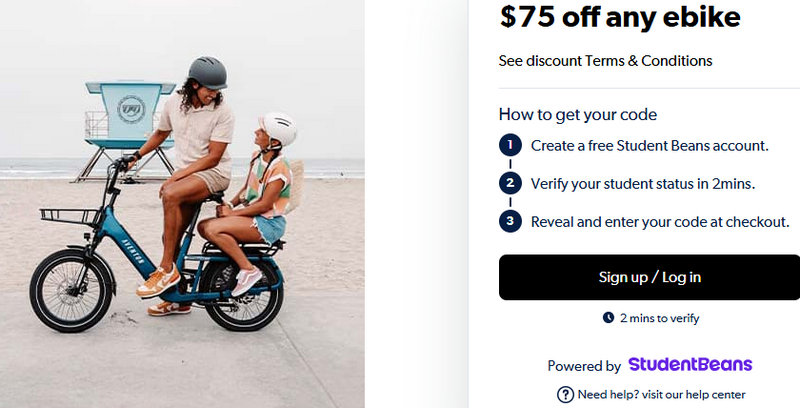This screenshot has height=408, width=800.
Task: Open the discount Terms & Conditions link
Action: tap(605, 61)
